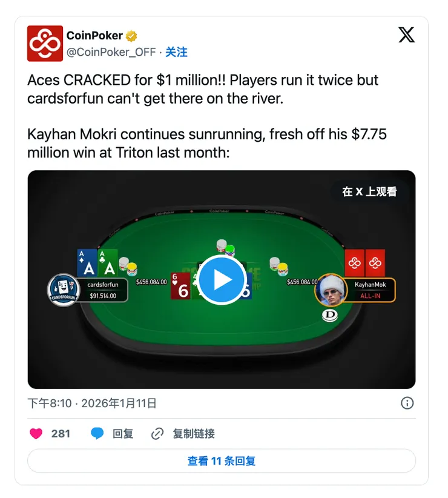The width and height of the screenshot is (448, 498).
Task: Click the dealer D button chip
Action: tap(330, 315)
